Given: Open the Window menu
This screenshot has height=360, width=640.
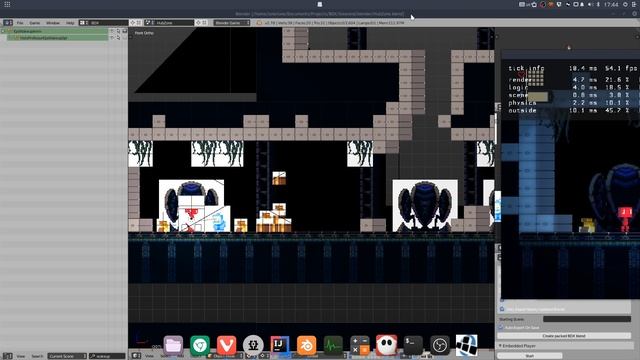Looking at the screenshot, I should coord(53,23).
